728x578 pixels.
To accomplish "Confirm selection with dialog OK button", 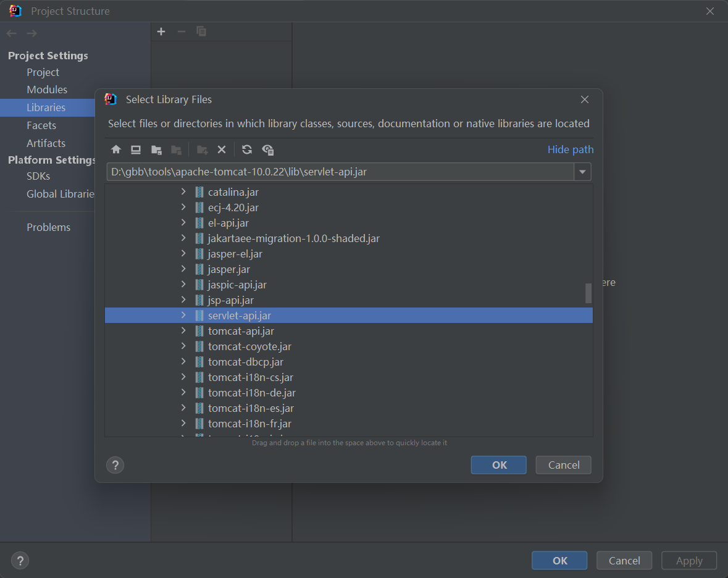I will click(499, 465).
